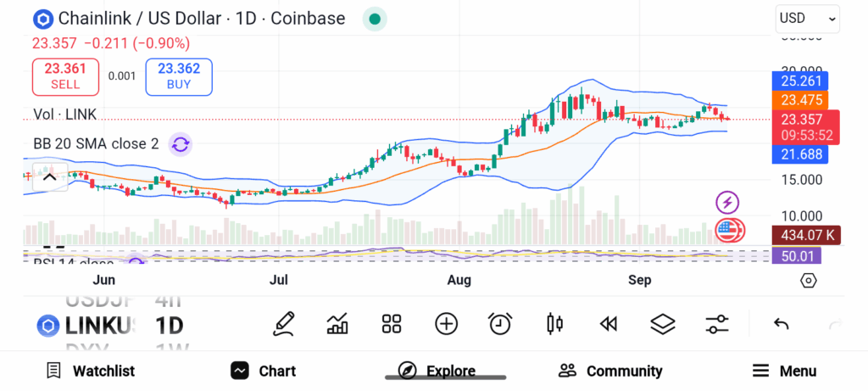Tap the price change -0.211 (-0.90%) text

pyautogui.click(x=136, y=43)
